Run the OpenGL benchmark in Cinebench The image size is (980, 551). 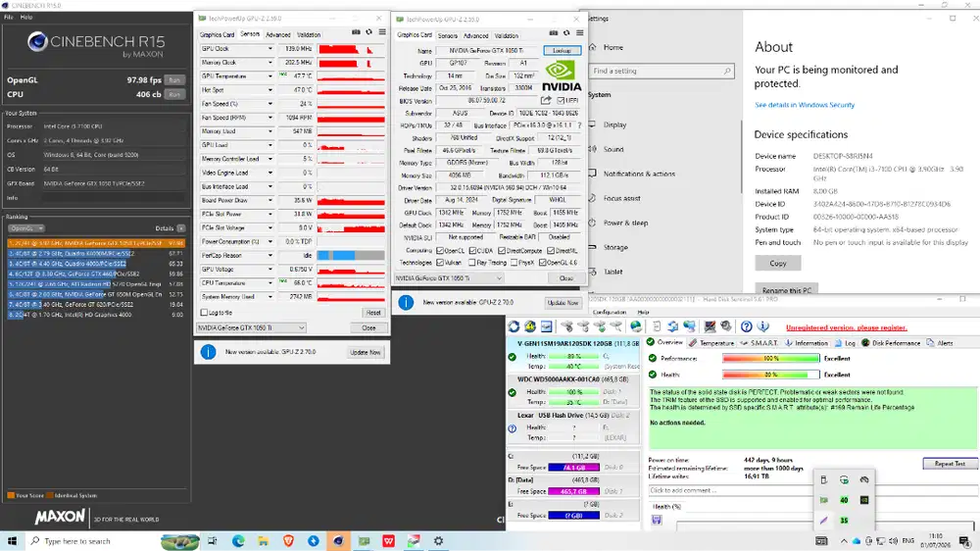[174, 80]
